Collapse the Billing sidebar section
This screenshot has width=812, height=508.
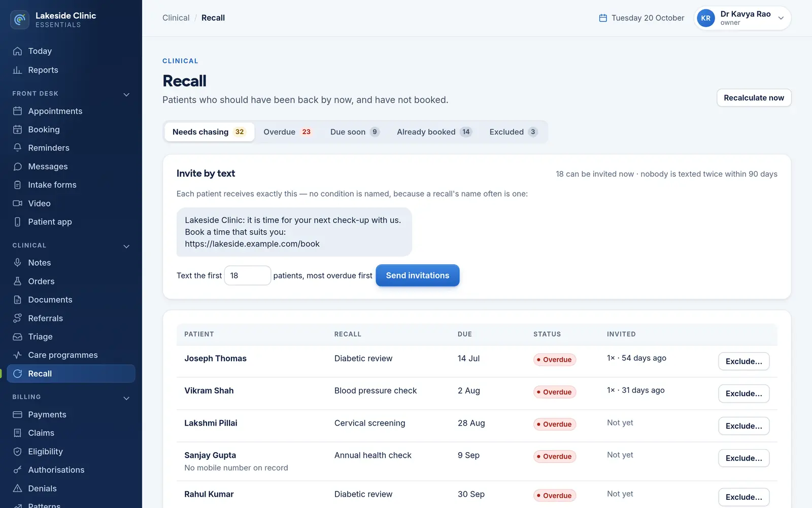pyautogui.click(x=126, y=398)
